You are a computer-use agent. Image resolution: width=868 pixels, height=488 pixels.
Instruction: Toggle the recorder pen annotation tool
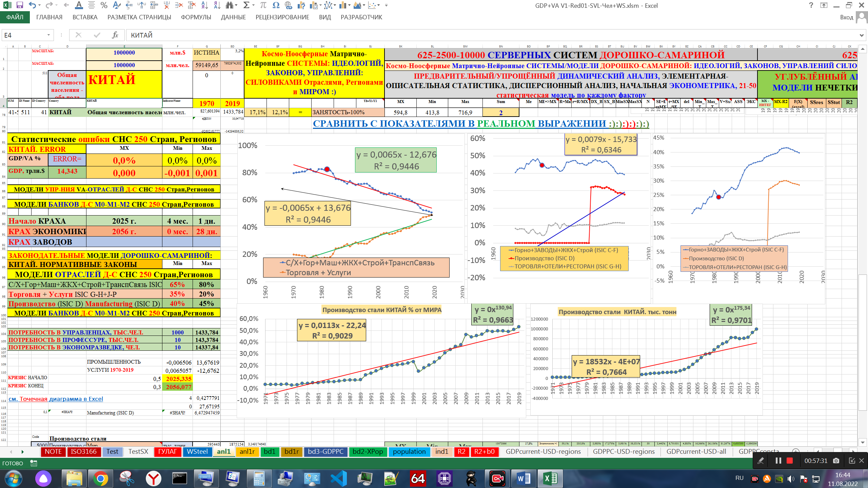(x=761, y=461)
